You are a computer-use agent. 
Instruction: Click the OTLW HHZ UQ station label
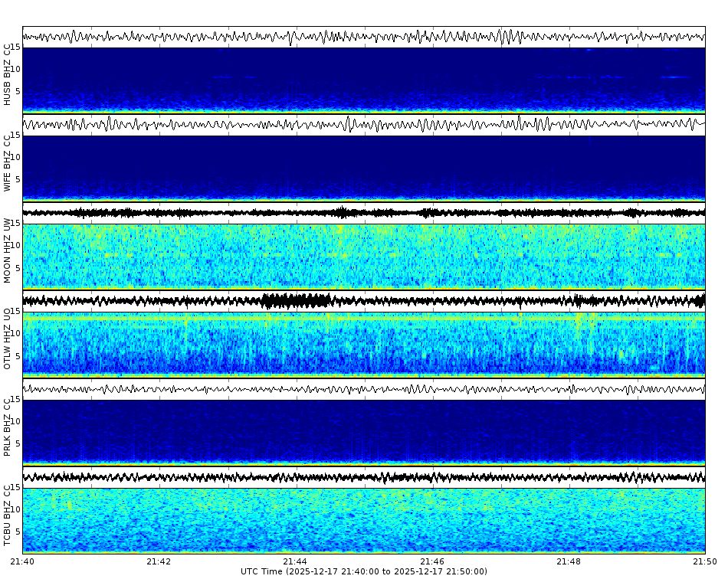click(x=8, y=339)
